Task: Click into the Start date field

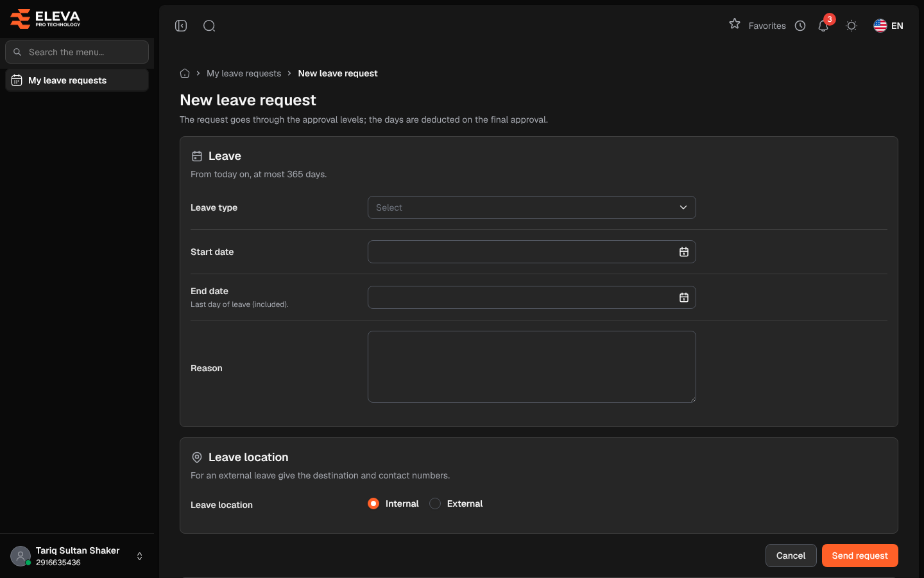Action: click(x=532, y=252)
